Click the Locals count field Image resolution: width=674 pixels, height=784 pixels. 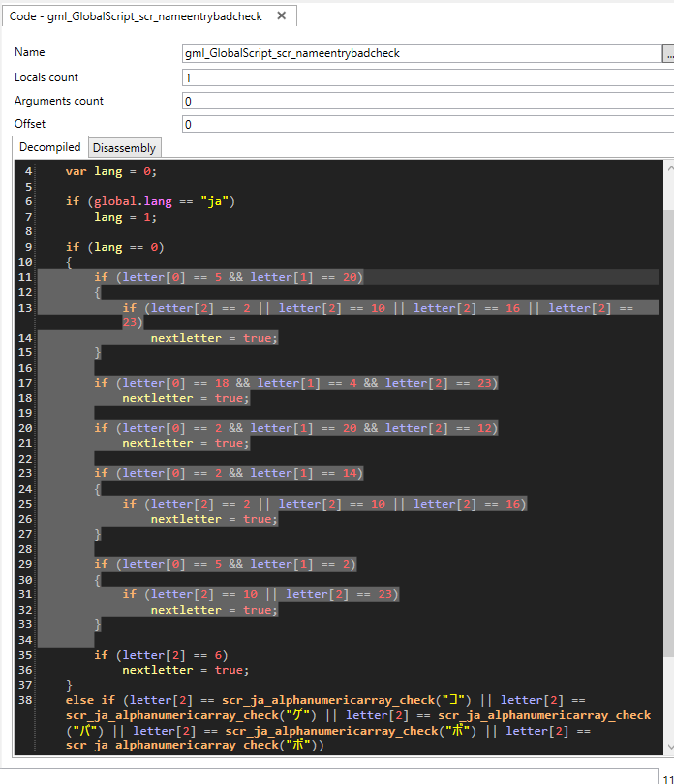pyautogui.click(x=428, y=78)
